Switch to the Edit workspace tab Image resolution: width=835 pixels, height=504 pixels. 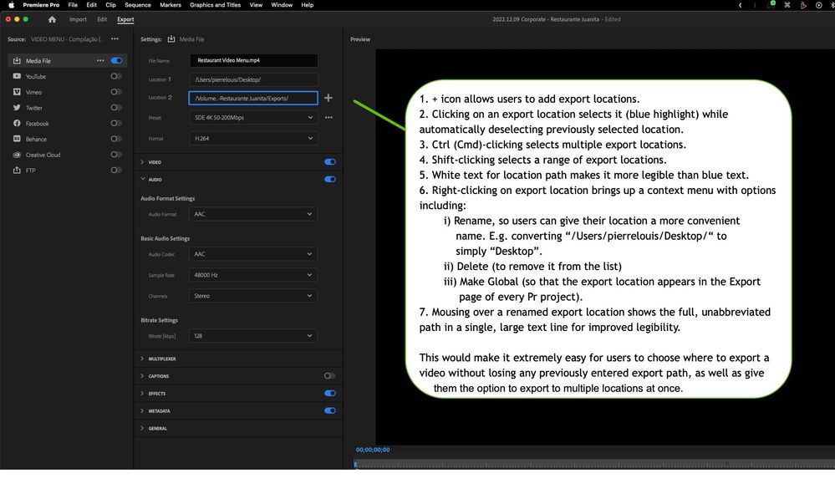[x=102, y=19]
